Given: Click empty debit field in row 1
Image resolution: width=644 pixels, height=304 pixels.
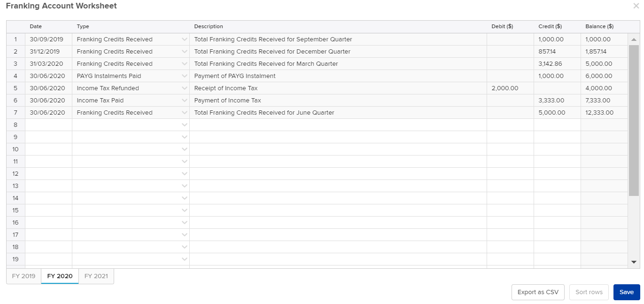Looking at the screenshot, I should [x=511, y=39].
